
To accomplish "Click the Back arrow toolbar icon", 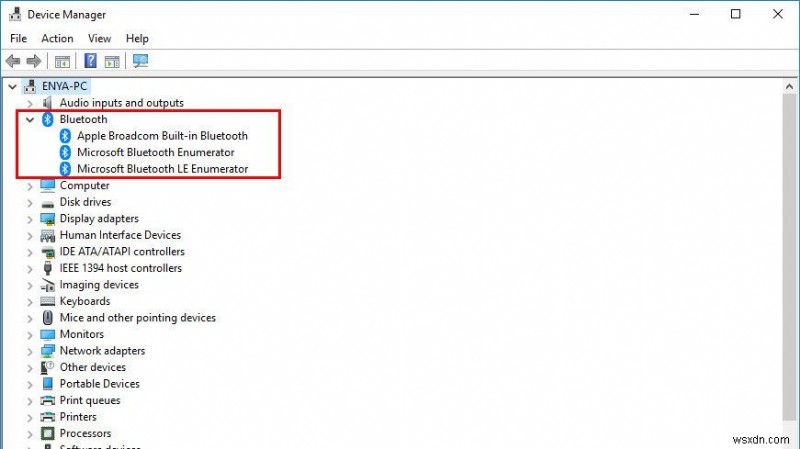I will pyautogui.click(x=13, y=61).
